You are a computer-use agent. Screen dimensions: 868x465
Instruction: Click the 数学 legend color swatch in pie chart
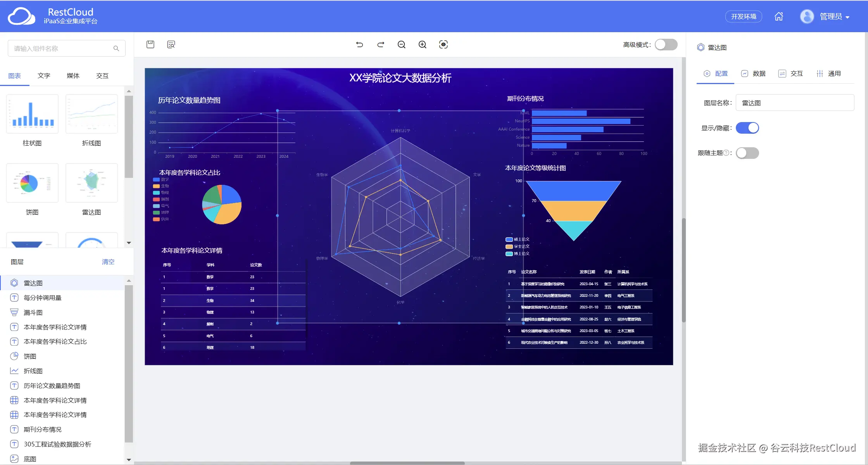tap(156, 179)
